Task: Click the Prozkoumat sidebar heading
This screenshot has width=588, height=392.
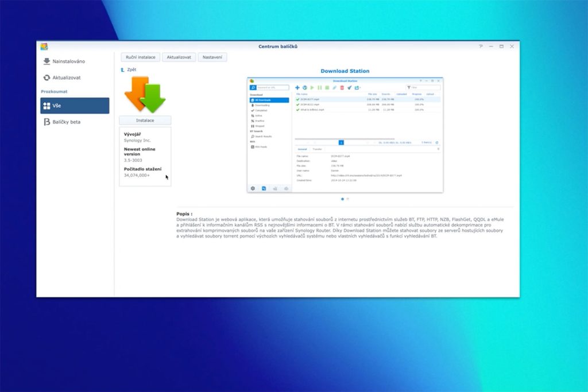Action: pos(55,91)
